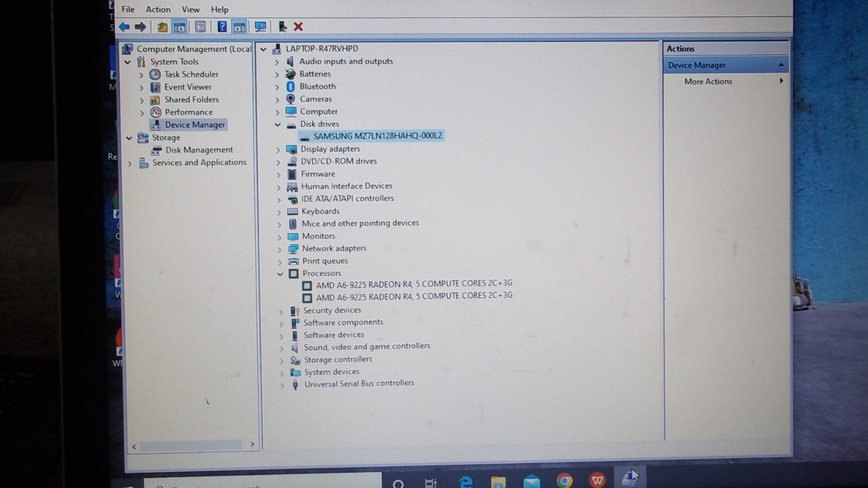Click the Monitors category icon
The image size is (868, 488).
coord(293,236)
